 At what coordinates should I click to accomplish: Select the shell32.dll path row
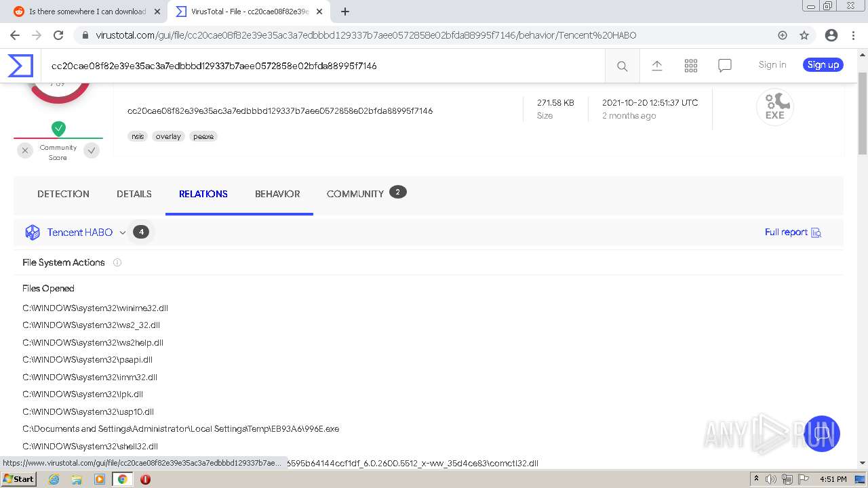point(90,446)
